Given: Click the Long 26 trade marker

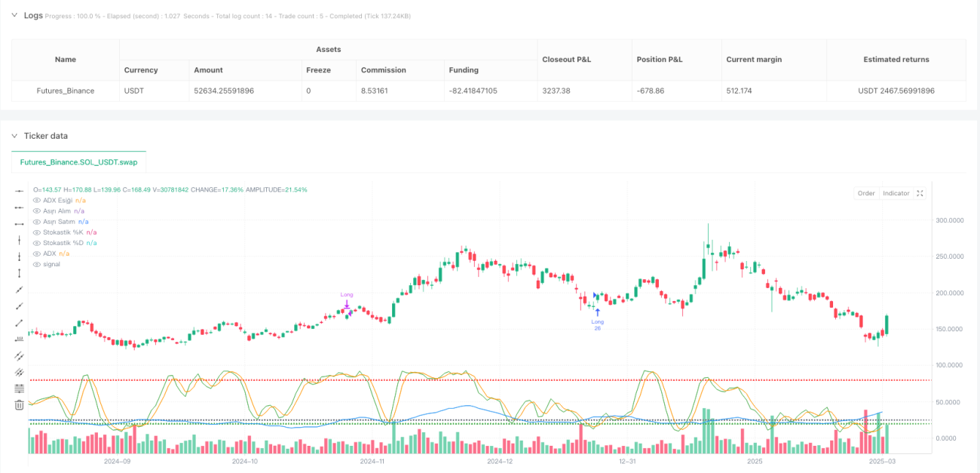Looking at the screenshot, I should (597, 319).
